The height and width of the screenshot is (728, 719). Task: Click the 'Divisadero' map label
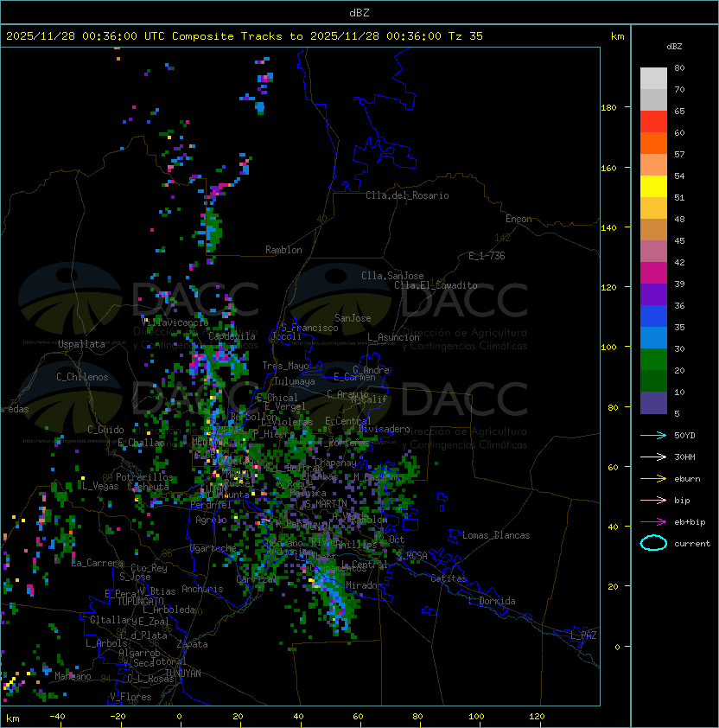(384, 429)
